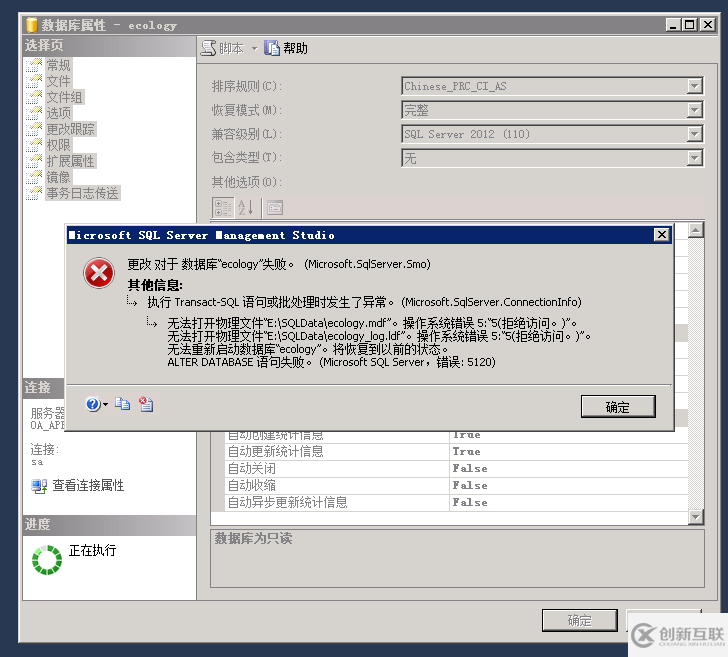The width and height of the screenshot is (728, 657).
Task: Click False value of 自动异步更新统计信息
Action: pyautogui.click(x=470, y=503)
